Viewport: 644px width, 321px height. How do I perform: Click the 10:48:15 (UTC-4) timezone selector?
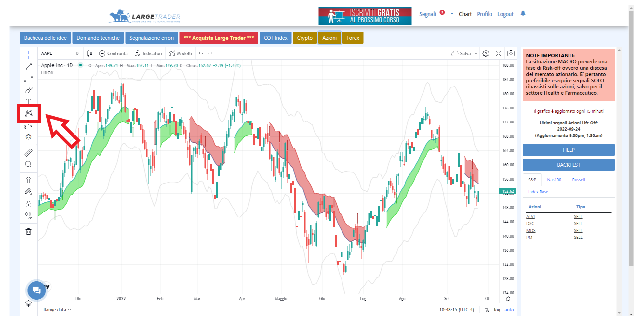click(457, 310)
